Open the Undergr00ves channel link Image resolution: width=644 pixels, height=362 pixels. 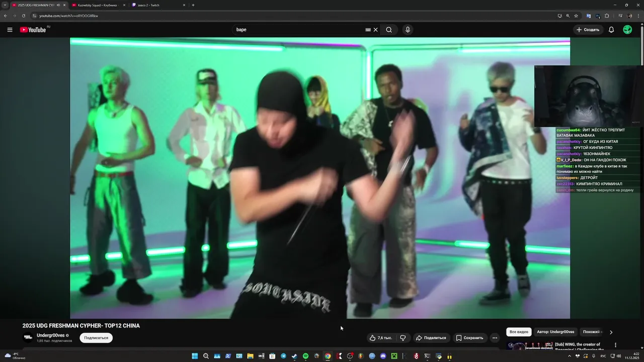coord(51,335)
